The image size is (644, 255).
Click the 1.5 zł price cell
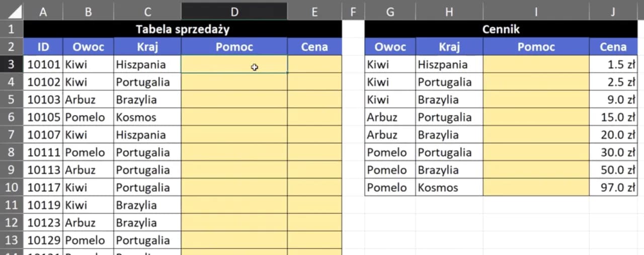[x=613, y=65]
